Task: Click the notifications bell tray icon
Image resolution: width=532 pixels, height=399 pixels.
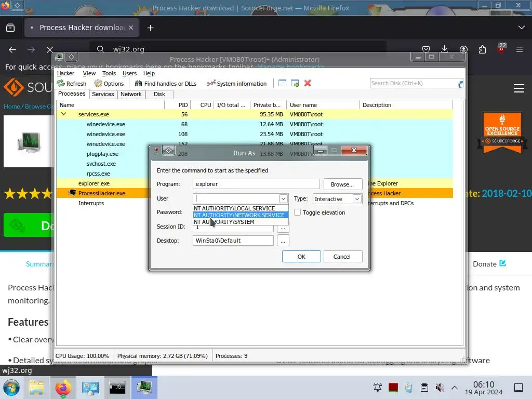Action: coord(377,388)
